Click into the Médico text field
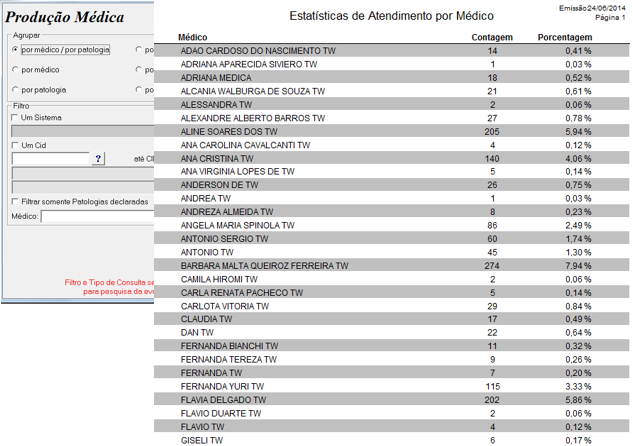Image resolution: width=633 pixels, height=446 pixels. click(97, 216)
